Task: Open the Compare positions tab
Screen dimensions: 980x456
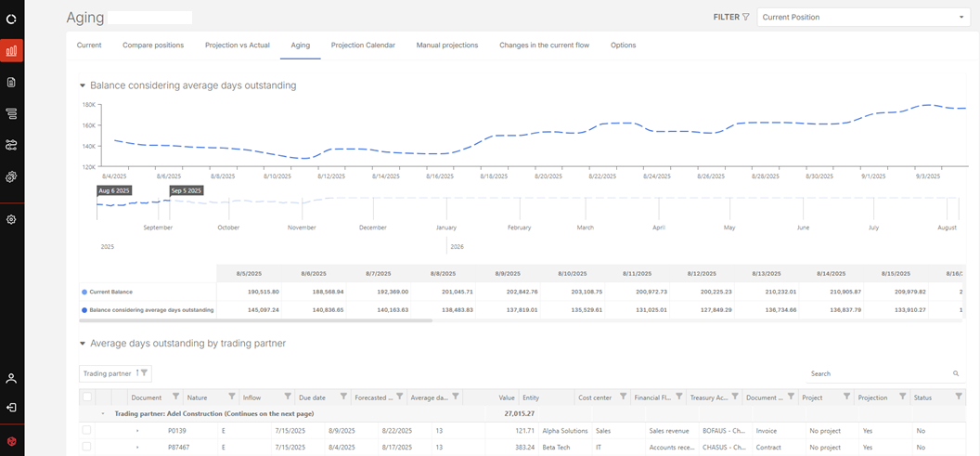Action: (x=153, y=45)
